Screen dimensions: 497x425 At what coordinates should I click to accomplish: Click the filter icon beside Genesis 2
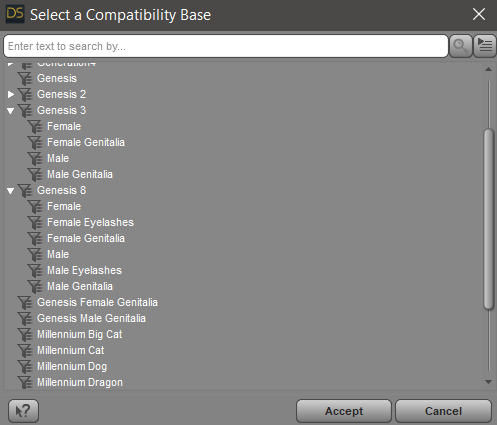(x=26, y=94)
